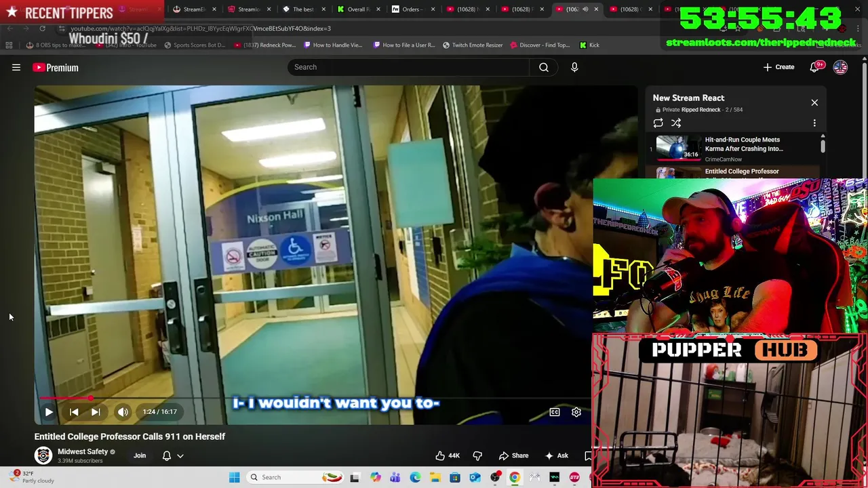Mute the video volume
The height and width of the screenshot is (488, 868).
[x=123, y=412]
